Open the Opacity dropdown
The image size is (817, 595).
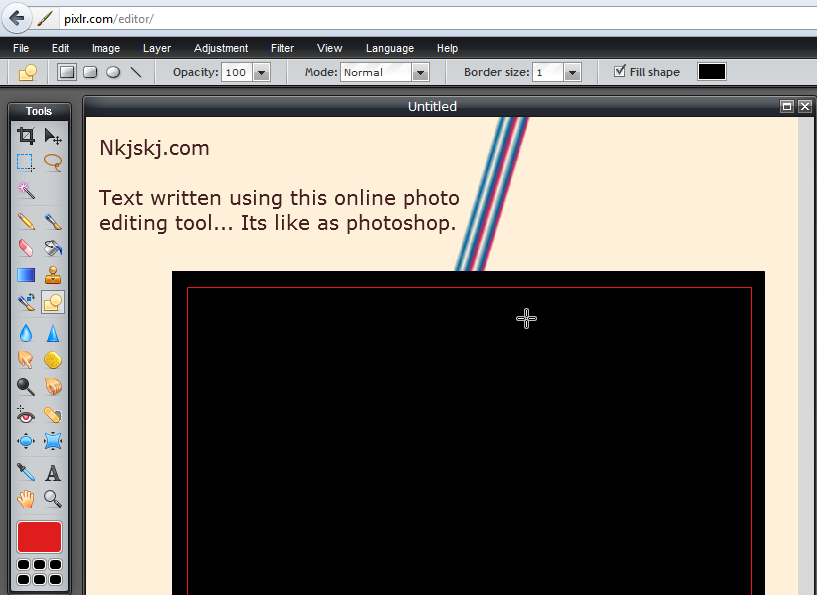[x=262, y=72]
